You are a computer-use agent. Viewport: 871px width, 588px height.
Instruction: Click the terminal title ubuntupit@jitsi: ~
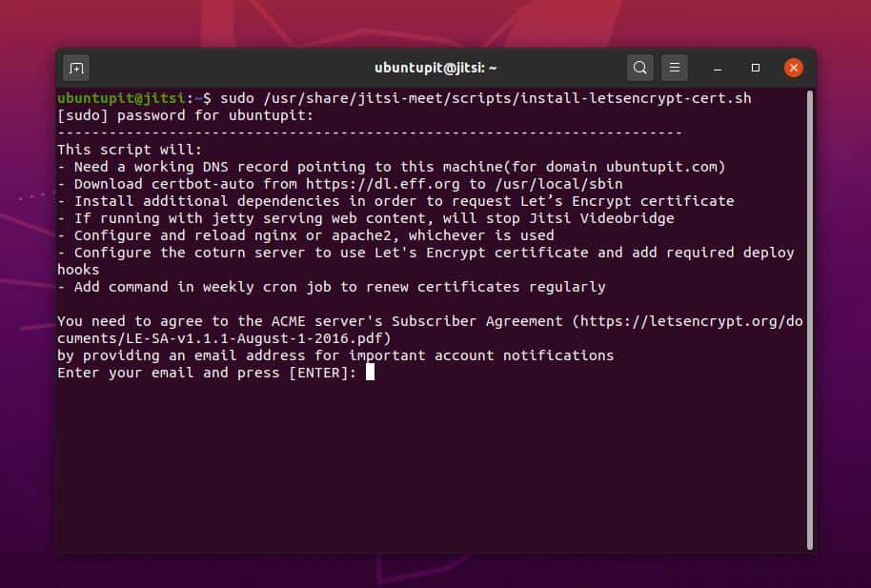[x=435, y=68]
